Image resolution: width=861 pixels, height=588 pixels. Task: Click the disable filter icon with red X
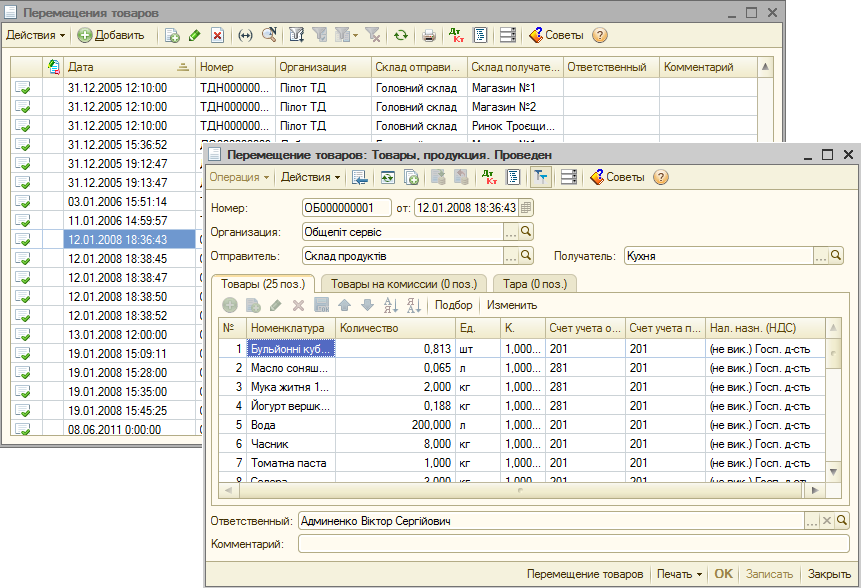click(x=373, y=35)
